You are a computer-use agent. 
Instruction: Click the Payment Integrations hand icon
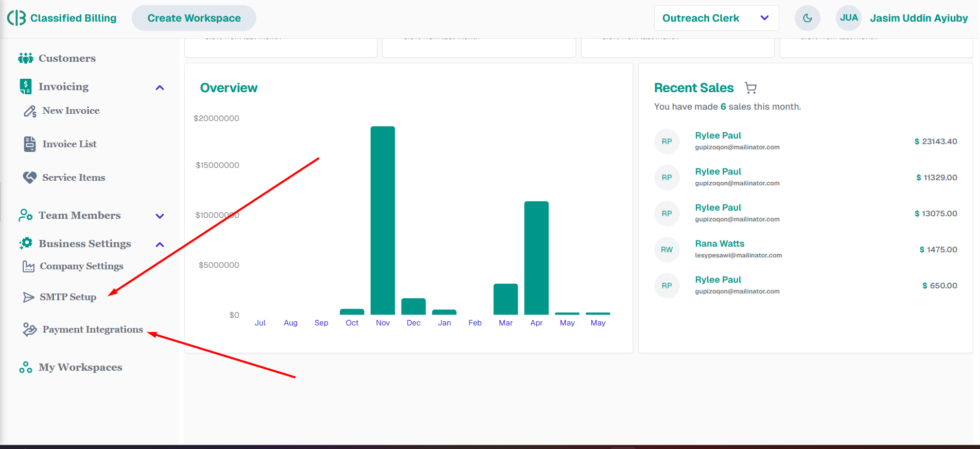click(x=30, y=330)
